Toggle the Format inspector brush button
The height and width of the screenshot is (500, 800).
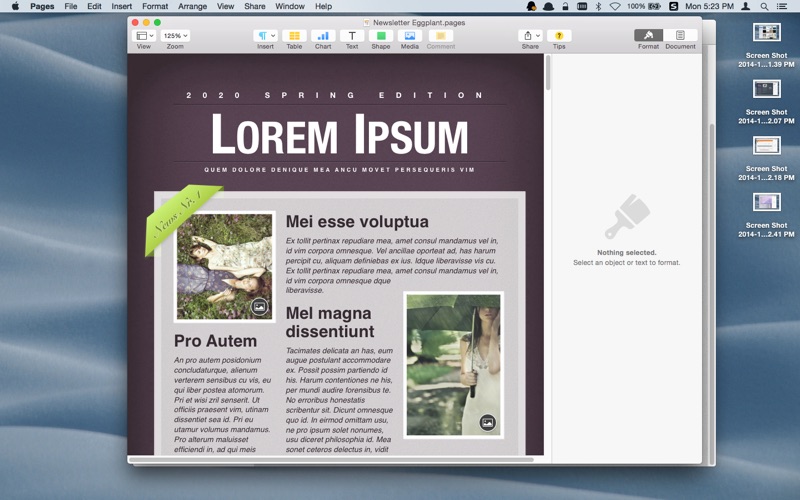click(648, 35)
